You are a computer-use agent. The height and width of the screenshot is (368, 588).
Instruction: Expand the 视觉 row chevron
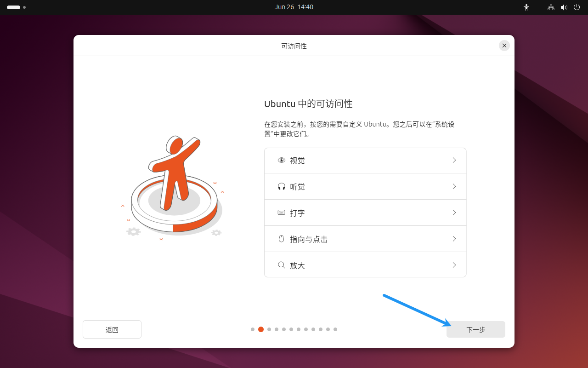pos(454,161)
